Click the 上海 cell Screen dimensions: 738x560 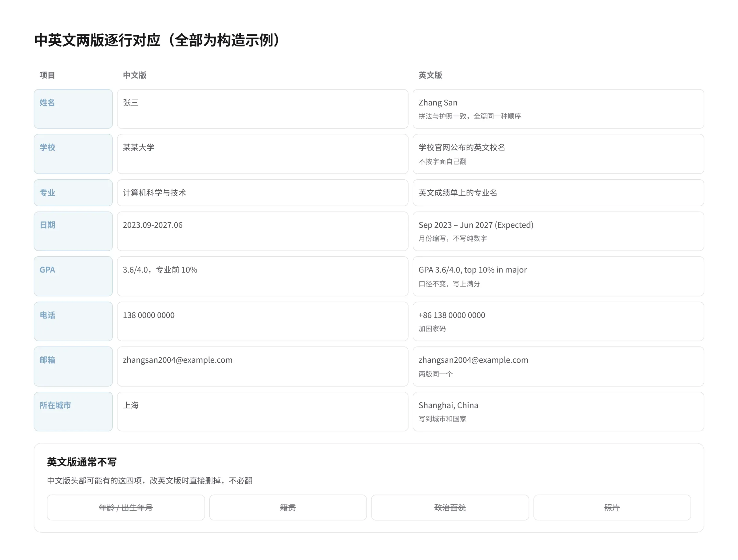[263, 411]
